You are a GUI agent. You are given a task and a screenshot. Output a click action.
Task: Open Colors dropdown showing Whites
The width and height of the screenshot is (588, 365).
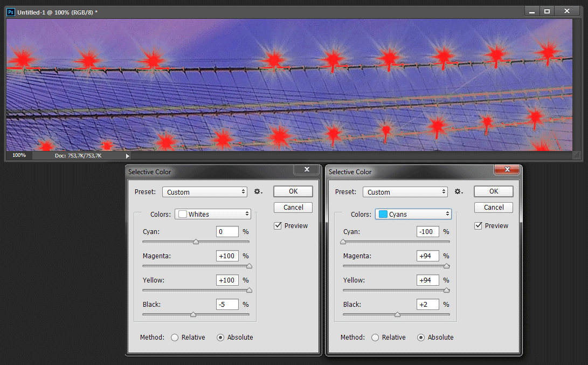point(213,214)
